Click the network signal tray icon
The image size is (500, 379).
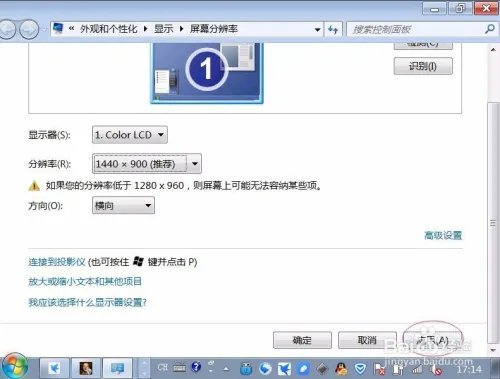tap(417, 369)
